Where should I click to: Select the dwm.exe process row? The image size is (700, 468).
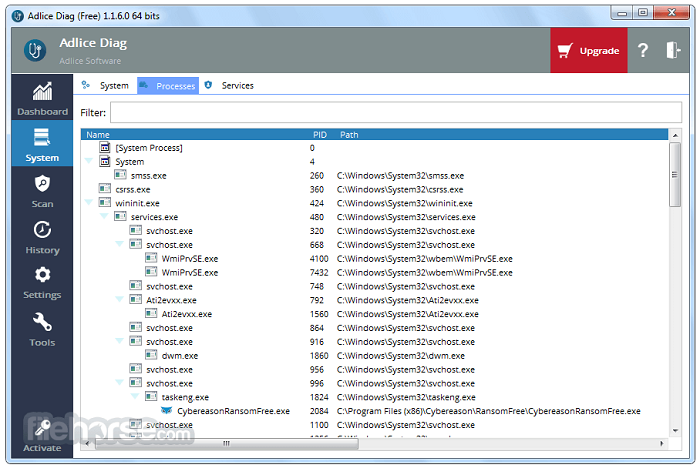click(180, 355)
